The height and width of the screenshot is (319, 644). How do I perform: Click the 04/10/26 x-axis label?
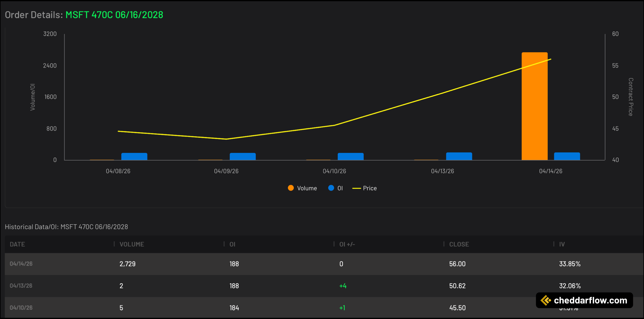click(x=334, y=171)
